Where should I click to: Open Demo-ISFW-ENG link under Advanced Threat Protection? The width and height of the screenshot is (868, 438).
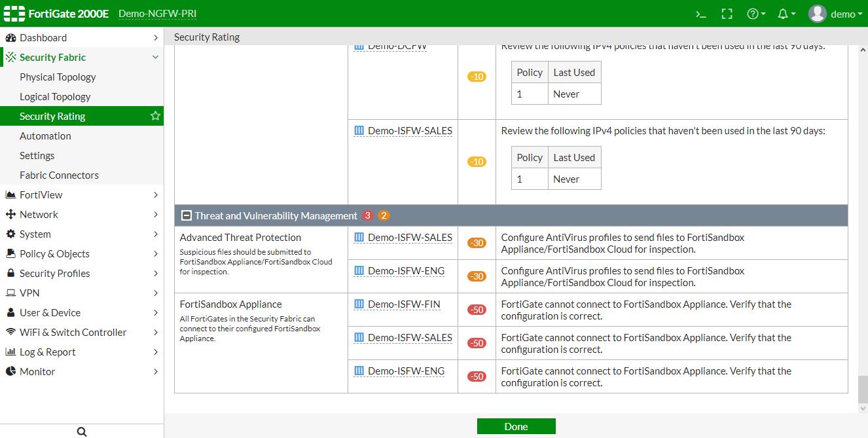point(406,271)
